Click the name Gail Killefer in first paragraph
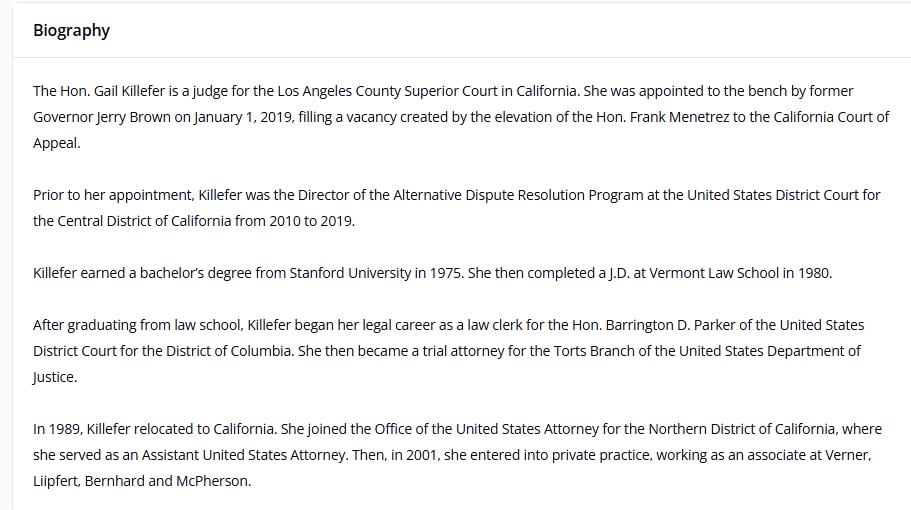The height and width of the screenshot is (510, 911). pos(130,91)
